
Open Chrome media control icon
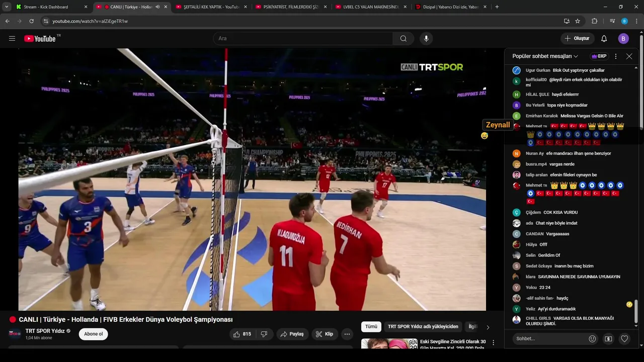[612, 21]
